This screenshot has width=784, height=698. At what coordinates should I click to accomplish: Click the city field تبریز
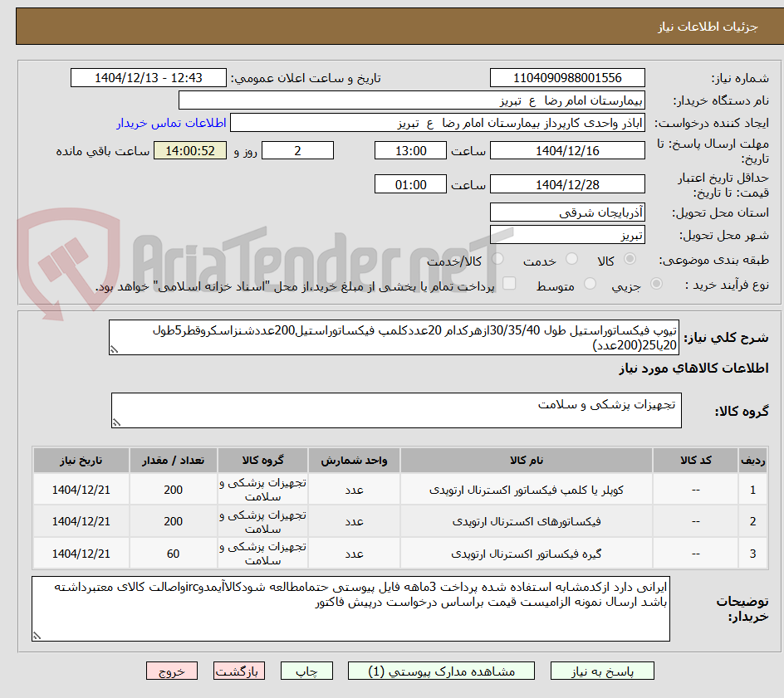(567, 235)
